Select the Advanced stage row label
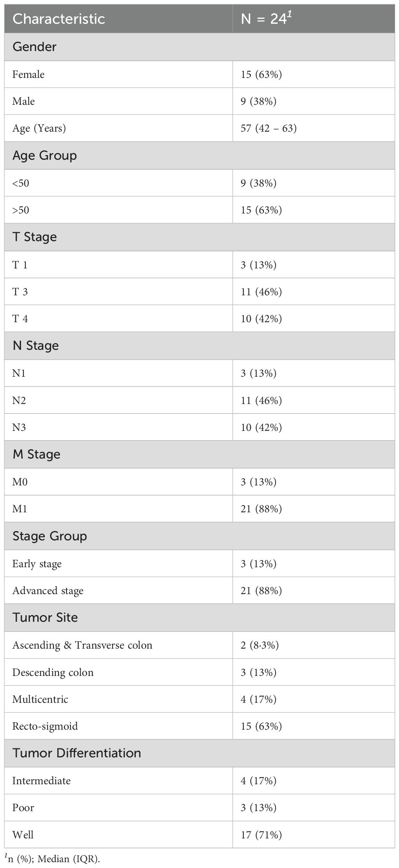Screen dimensions: 399x868 click(48, 591)
